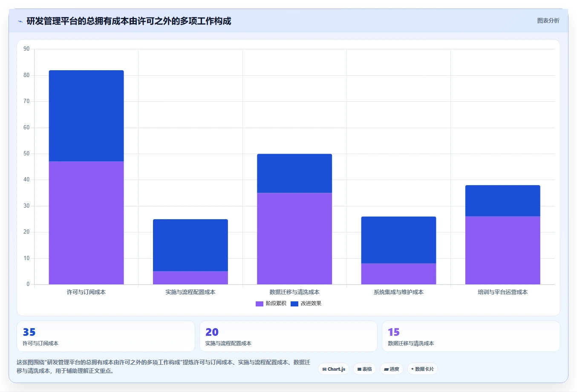Click the icon inside the Chart.js tag
The width and height of the screenshot is (577, 392).
(x=324, y=369)
